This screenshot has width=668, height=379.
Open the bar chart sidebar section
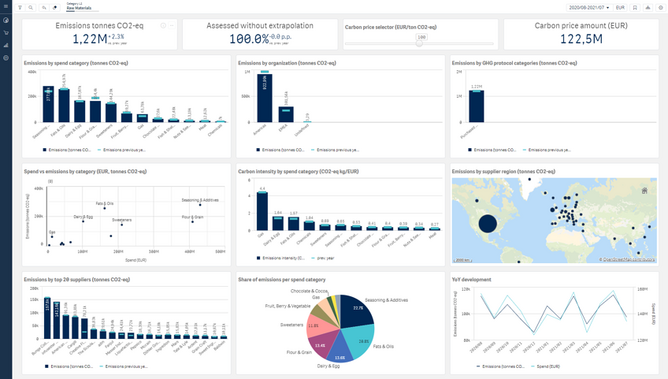[x=6, y=45]
